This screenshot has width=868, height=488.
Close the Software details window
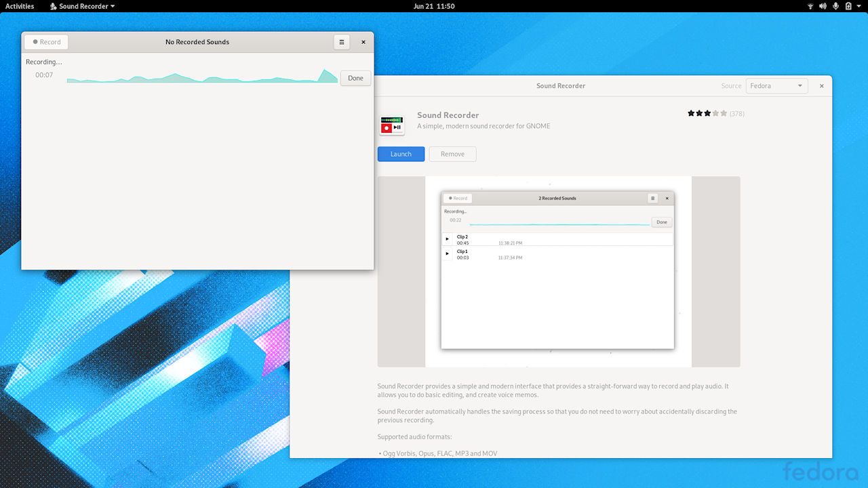pos(822,86)
